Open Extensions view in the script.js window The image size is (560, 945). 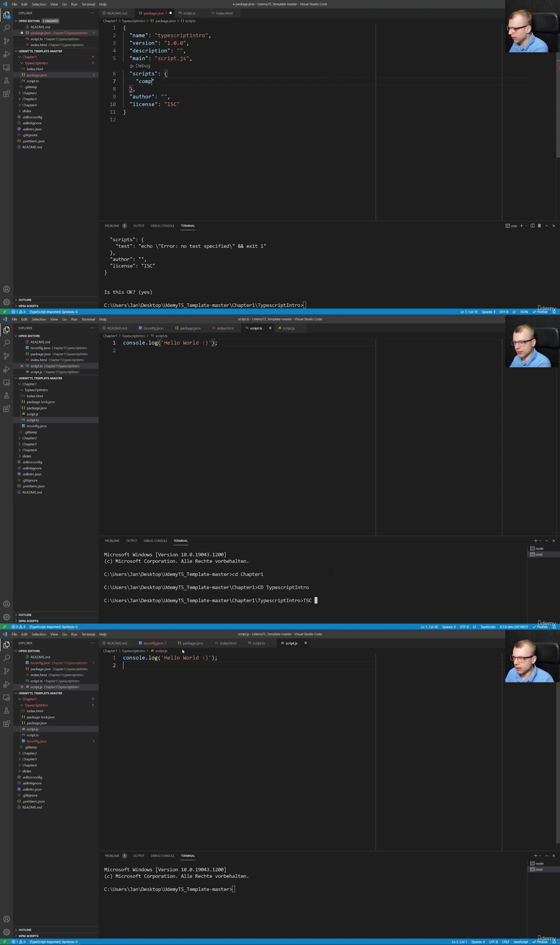[7, 724]
